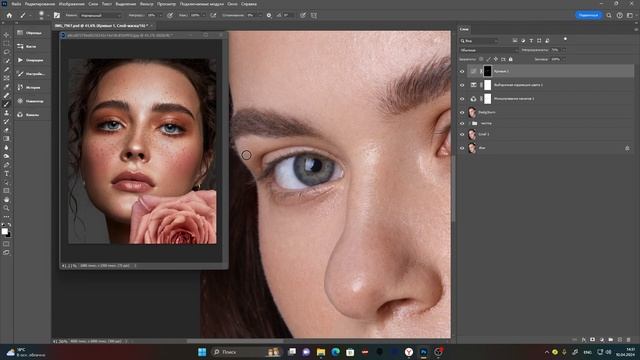Click the blue Share button
The image size is (640, 360).
(x=588, y=15)
